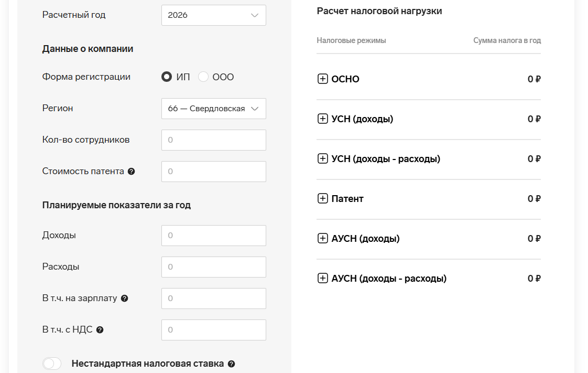The height and width of the screenshot is (373, 588).
Task: Enable the Нестандартная налоговая ставка switch
Action: point(52,364)
